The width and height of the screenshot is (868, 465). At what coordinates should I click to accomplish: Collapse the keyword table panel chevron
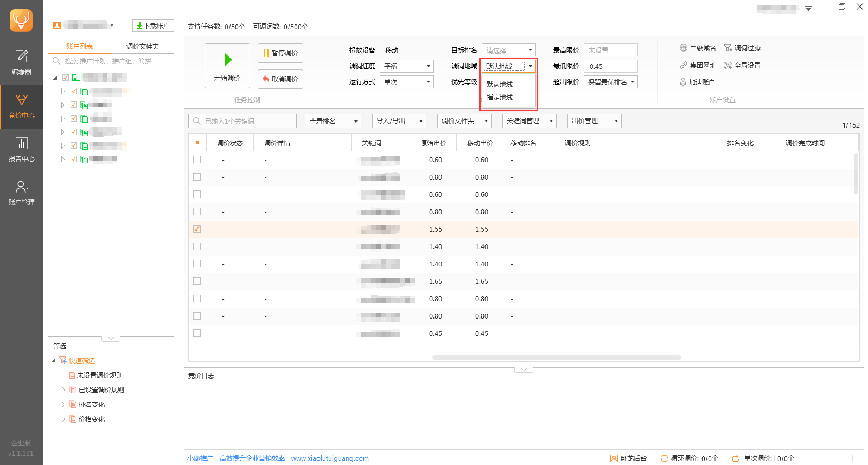tap(524, 370)
